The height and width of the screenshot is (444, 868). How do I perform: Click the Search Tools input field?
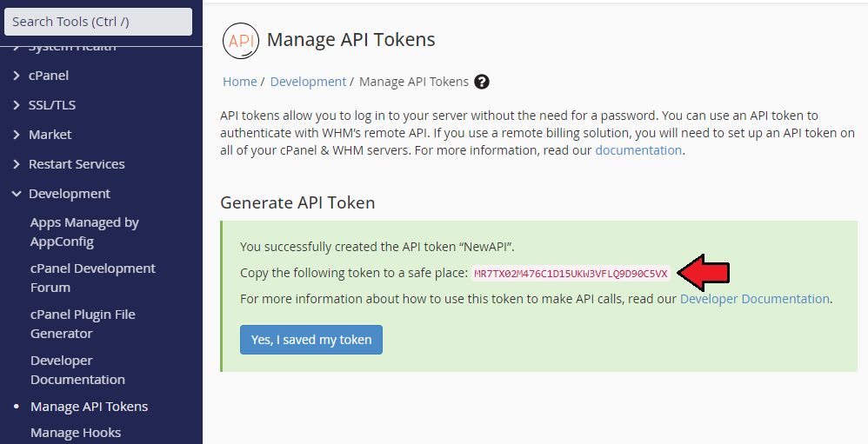98,22
